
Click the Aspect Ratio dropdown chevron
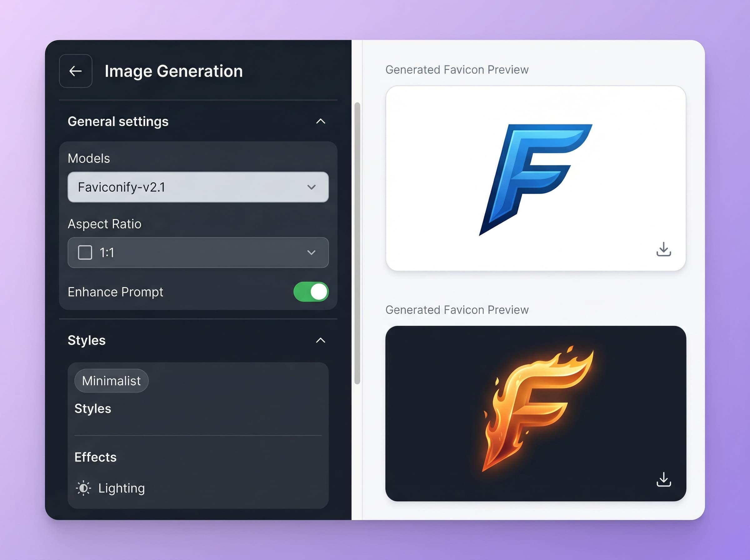coord(311,252)
